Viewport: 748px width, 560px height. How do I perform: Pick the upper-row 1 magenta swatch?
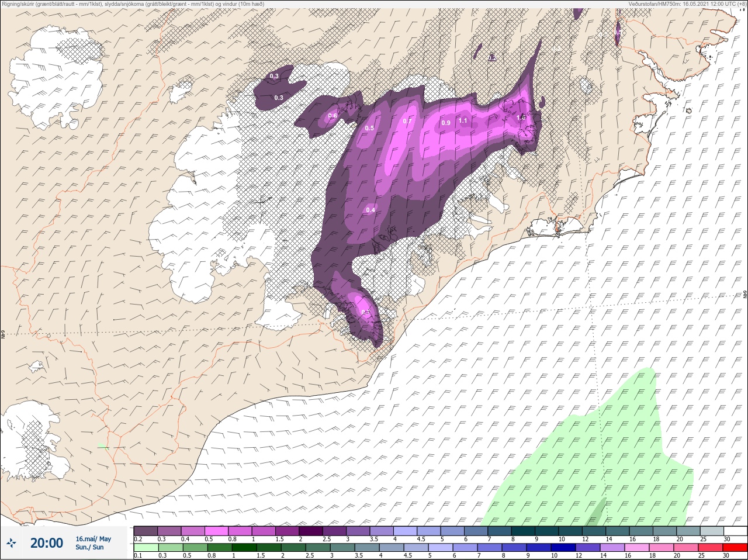tap(264, 531)
